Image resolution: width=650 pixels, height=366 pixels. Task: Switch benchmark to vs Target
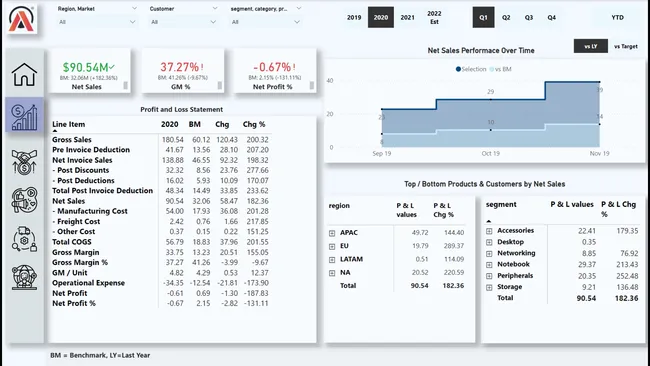tap(626, 46)
